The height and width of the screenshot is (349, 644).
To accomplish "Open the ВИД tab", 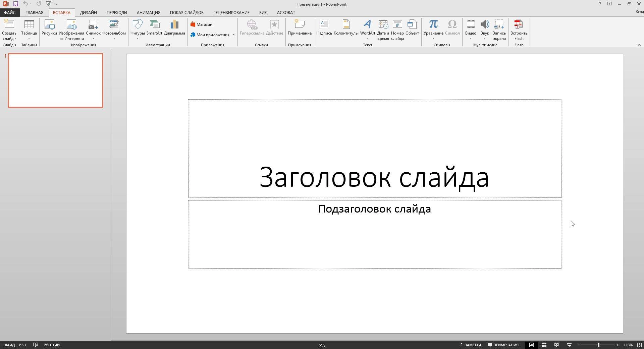I will pos(263,12).
